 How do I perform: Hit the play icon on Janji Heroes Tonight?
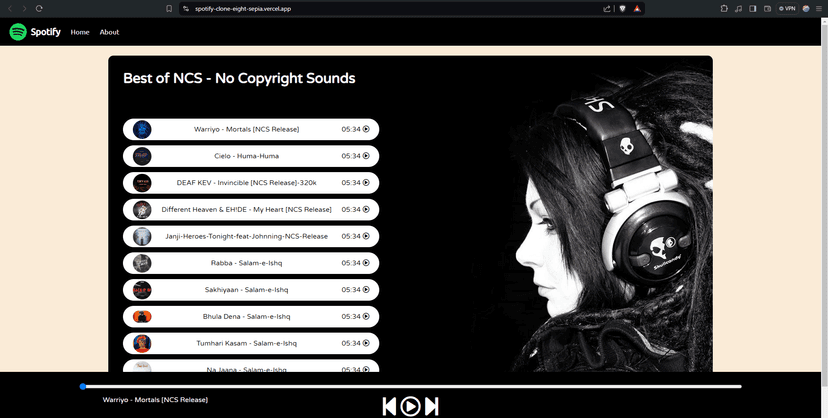pos(366,236)
